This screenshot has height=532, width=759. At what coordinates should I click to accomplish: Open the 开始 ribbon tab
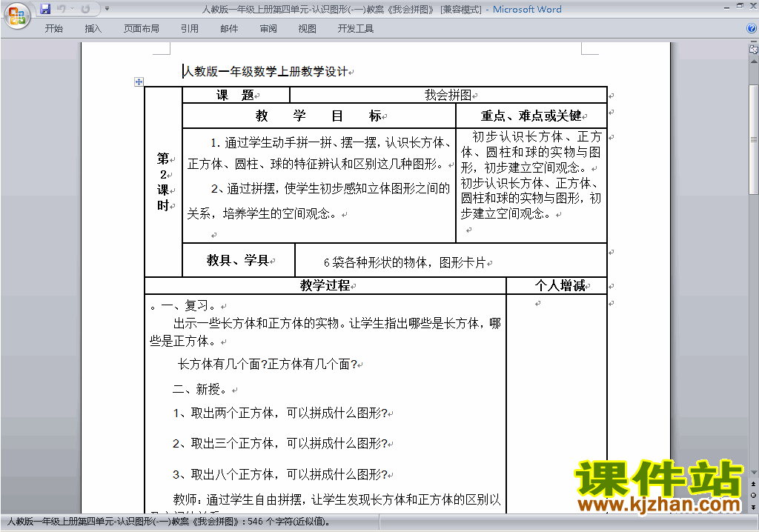click(53, 29)
